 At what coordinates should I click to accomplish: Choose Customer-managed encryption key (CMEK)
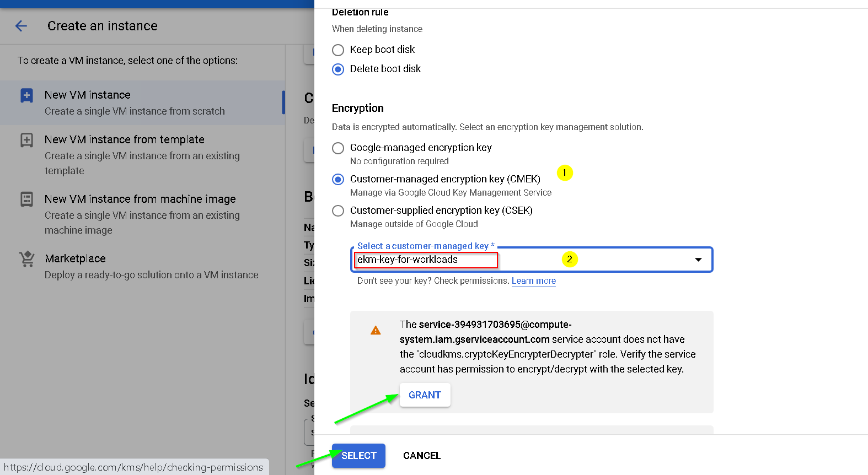[338, 180]
